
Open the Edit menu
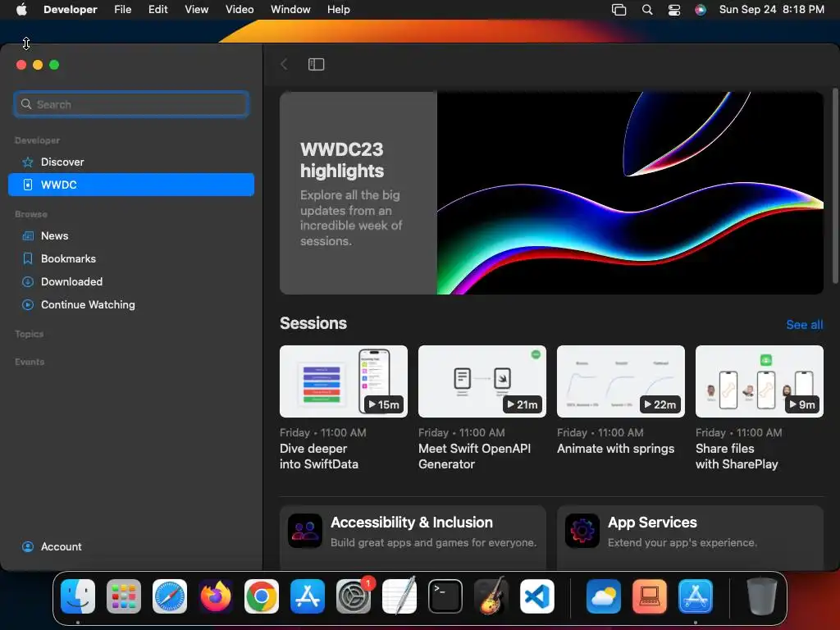158,9
